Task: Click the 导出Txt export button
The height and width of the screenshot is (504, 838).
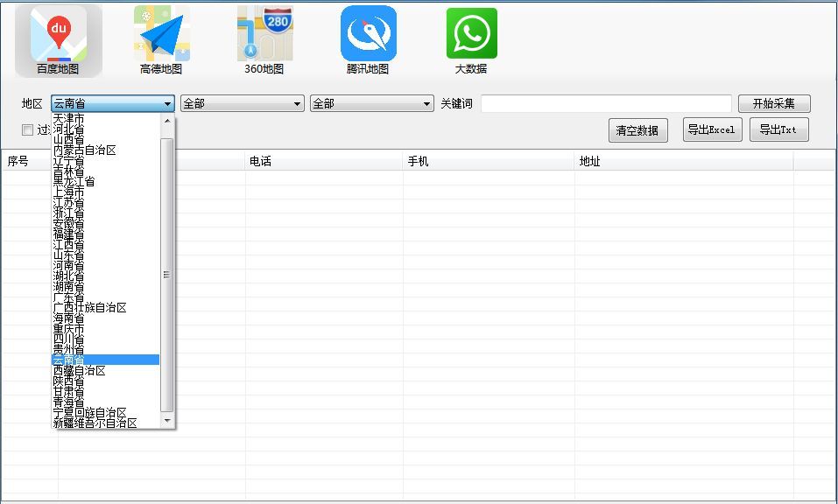Action: coord(778,130)
